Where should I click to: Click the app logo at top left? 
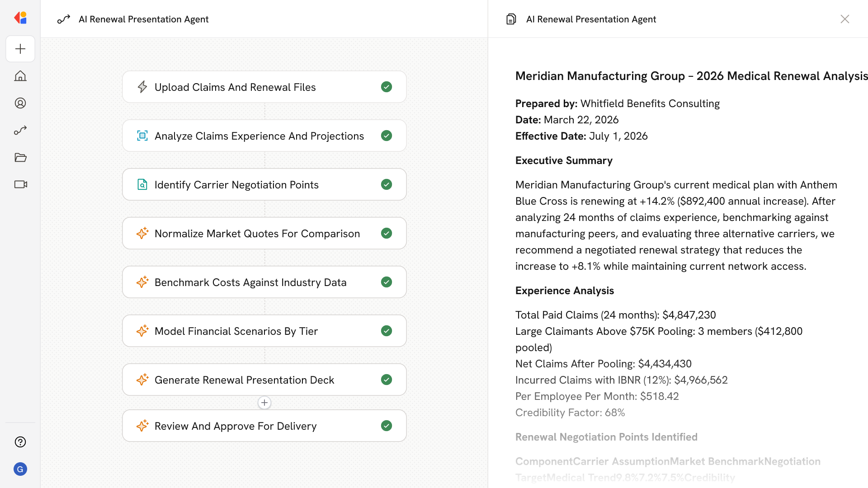tap(20, 18)
